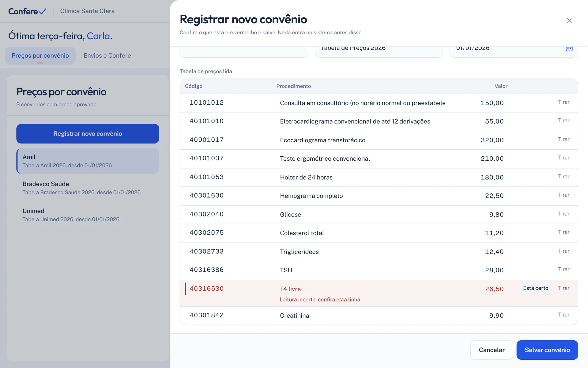Click Tirar for Consulta em consultório row
The width and height of the screenshot is (588, 368).
[x=563, y=102]
